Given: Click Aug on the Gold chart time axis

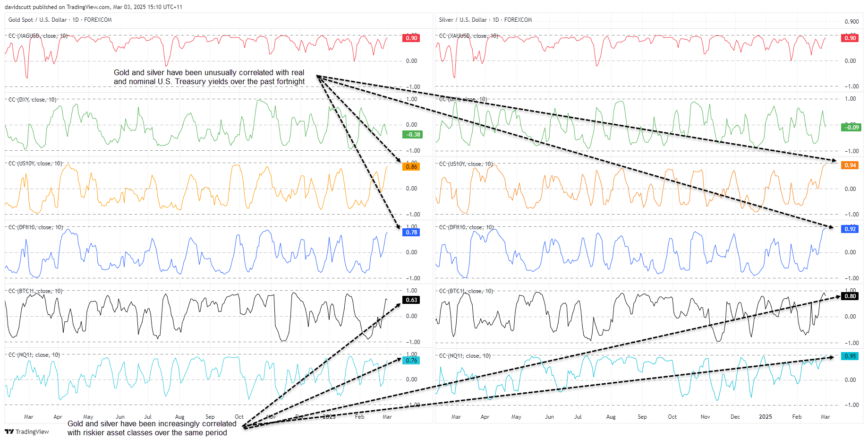Looking at the screenshot, I should (179, 417).
